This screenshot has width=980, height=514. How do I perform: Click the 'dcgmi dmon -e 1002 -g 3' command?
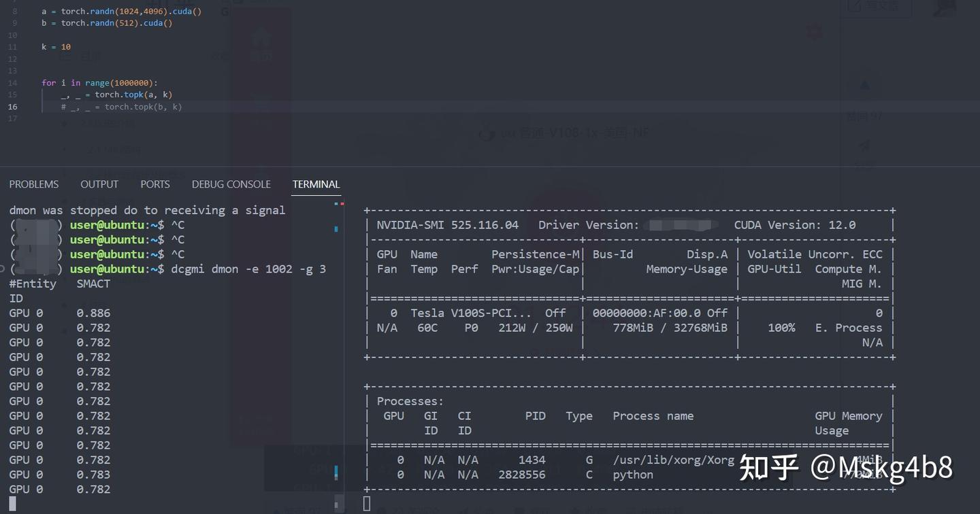coord(248,269)
